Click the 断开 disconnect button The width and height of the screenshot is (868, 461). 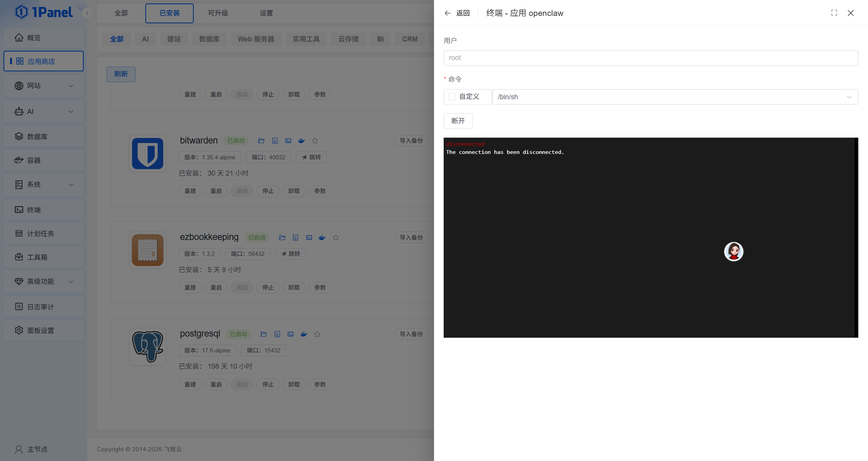click(458, 121)
